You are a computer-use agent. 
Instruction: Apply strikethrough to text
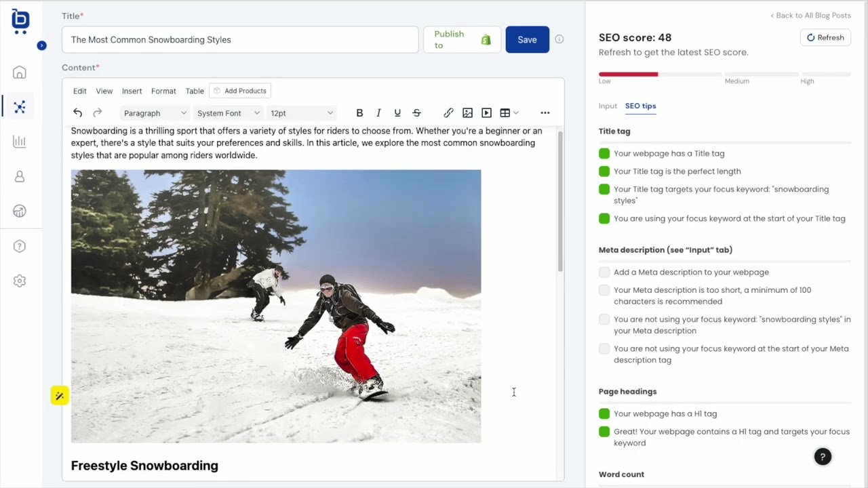point(416,113)
